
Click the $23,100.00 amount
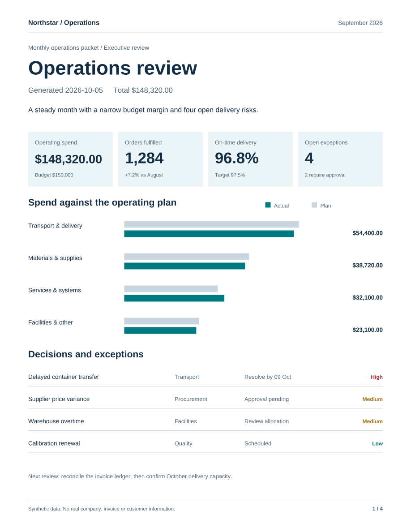click(x=367, y=330)
